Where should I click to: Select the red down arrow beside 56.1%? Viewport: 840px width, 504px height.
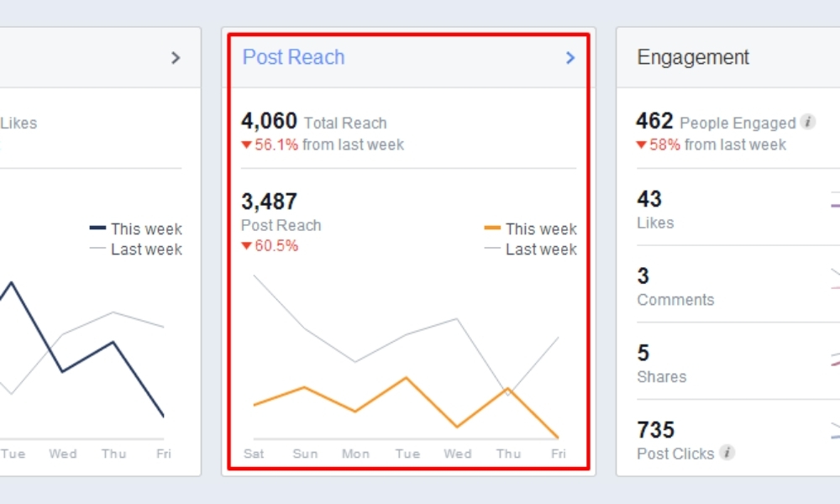pyautogui.click(x=246, y=144)
